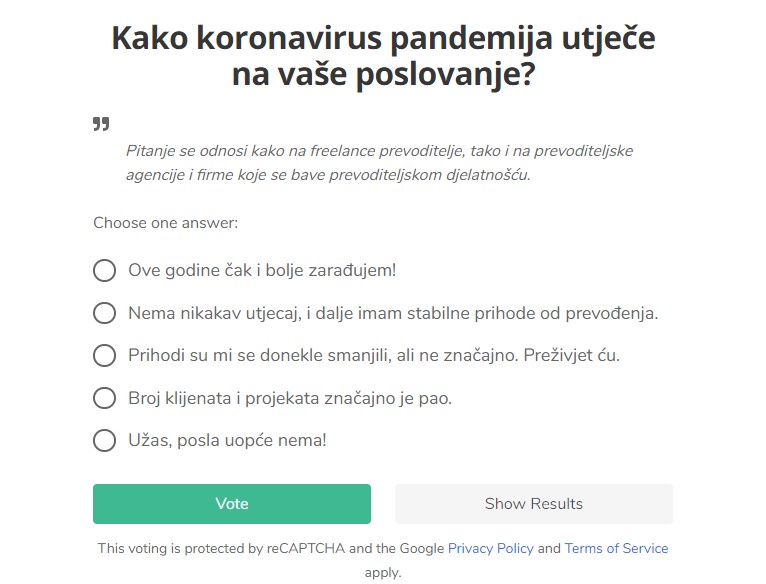Open the Terms of Service link
The height and width of the screenshot is (584, 766).
pyautogui.click(x=617, y=548)
